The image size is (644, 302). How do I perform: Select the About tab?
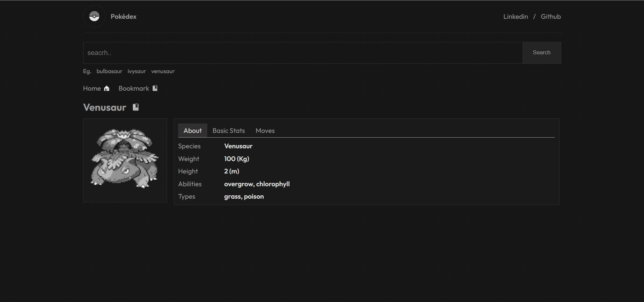tap(193, 131)
